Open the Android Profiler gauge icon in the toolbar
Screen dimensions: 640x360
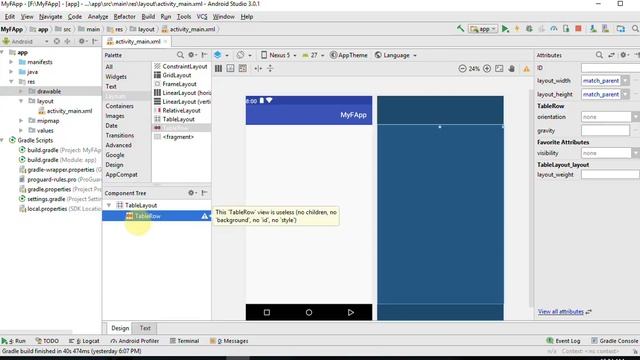tap(554, 29)
